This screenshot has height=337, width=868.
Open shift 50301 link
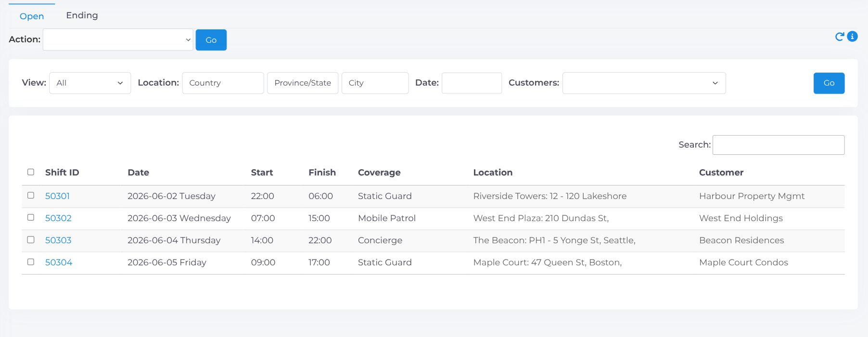(57, 196)
